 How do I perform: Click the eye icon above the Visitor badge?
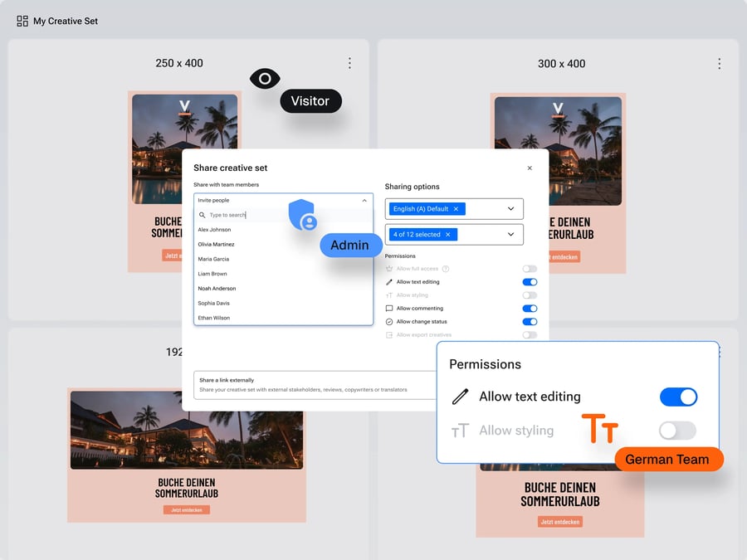pos(264,79)
